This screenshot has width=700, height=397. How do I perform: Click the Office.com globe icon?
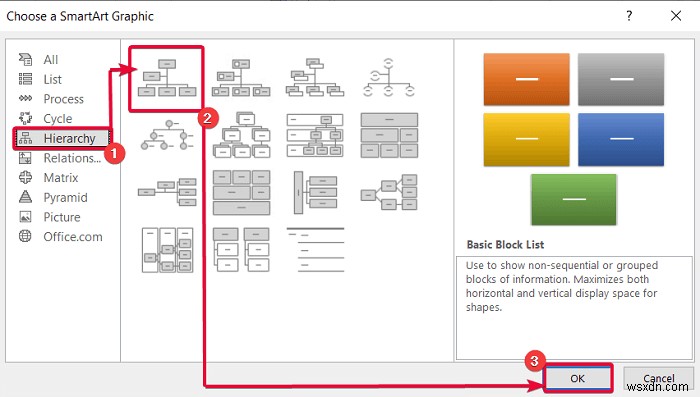coord(25,236)
